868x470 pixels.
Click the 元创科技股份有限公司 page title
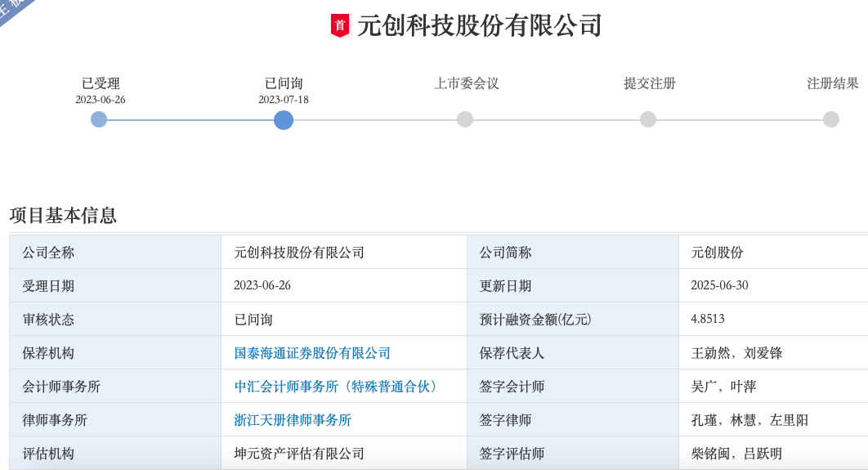click(480, 25)
